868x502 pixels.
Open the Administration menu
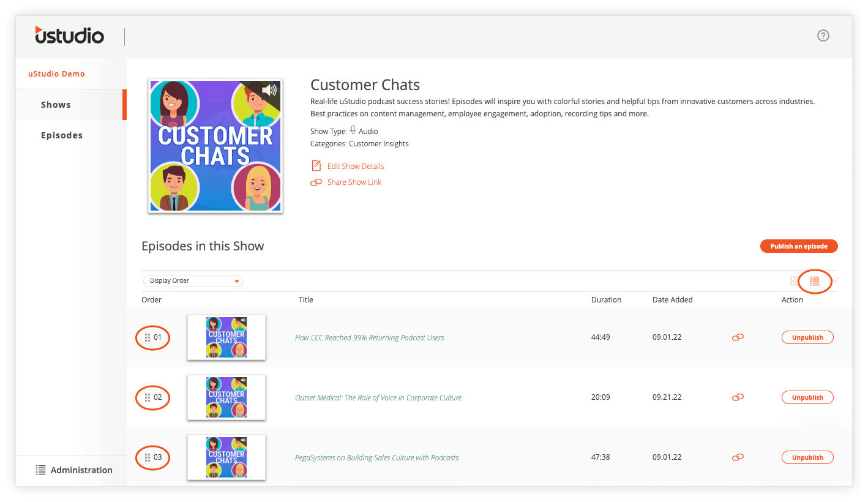click(74, 470)
